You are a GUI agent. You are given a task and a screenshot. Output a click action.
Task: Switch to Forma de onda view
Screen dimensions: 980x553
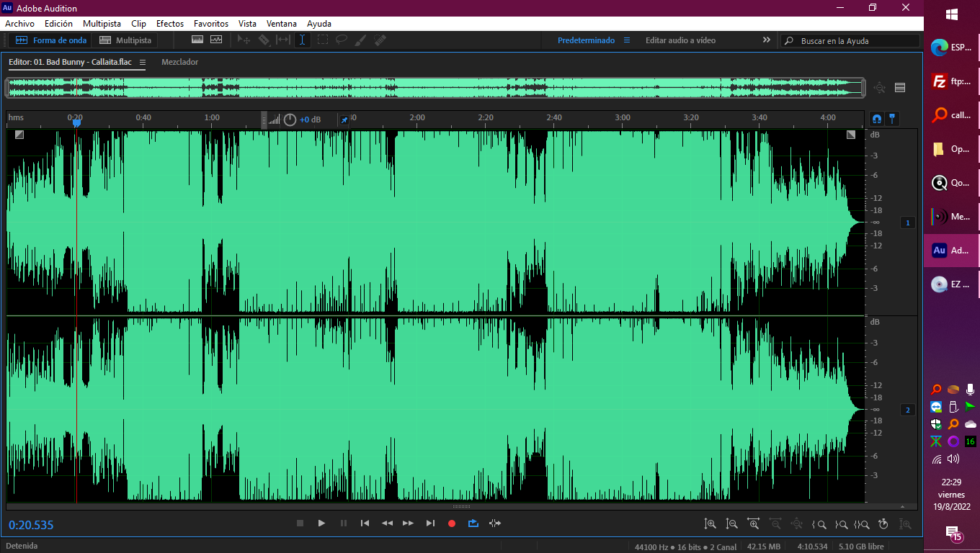(52, 40)
